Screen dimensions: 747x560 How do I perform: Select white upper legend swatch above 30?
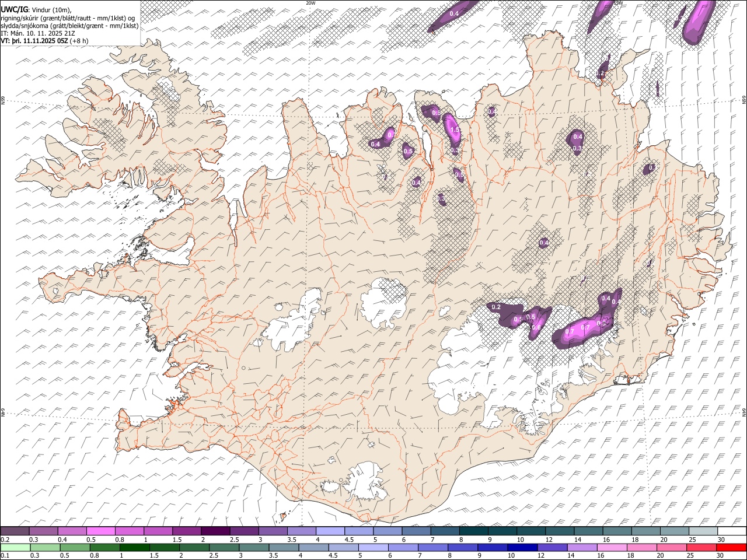click(x=731, y=531)
